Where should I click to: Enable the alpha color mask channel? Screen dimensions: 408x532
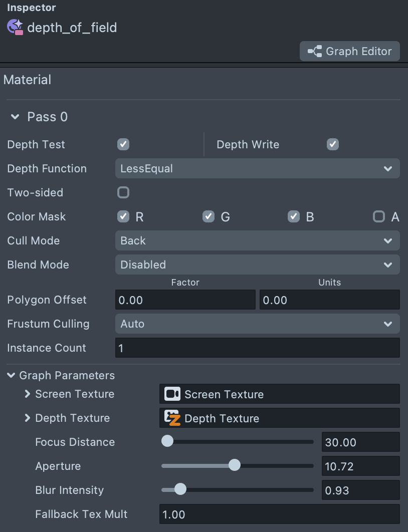[379, 216]
